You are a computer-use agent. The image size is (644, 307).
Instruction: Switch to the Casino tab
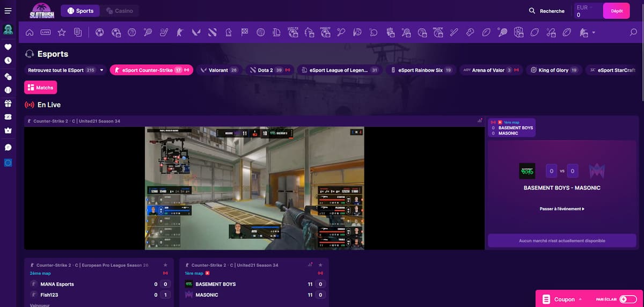click(x=120, y=11)
